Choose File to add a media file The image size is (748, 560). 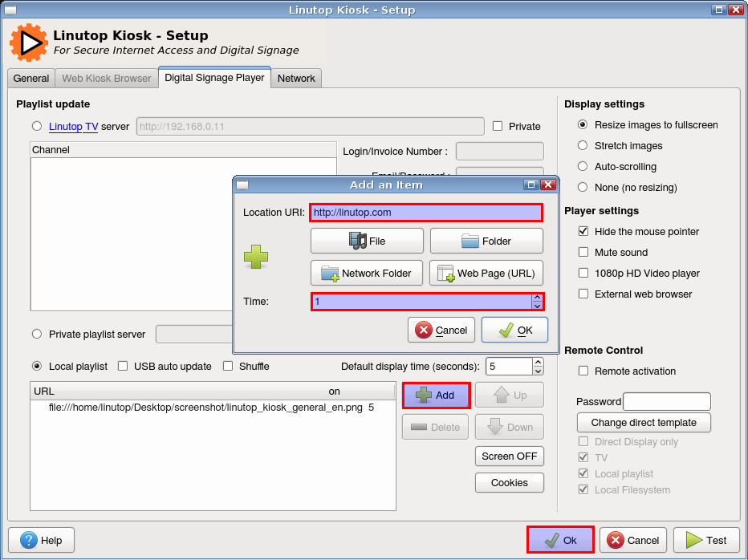[367, 241]
